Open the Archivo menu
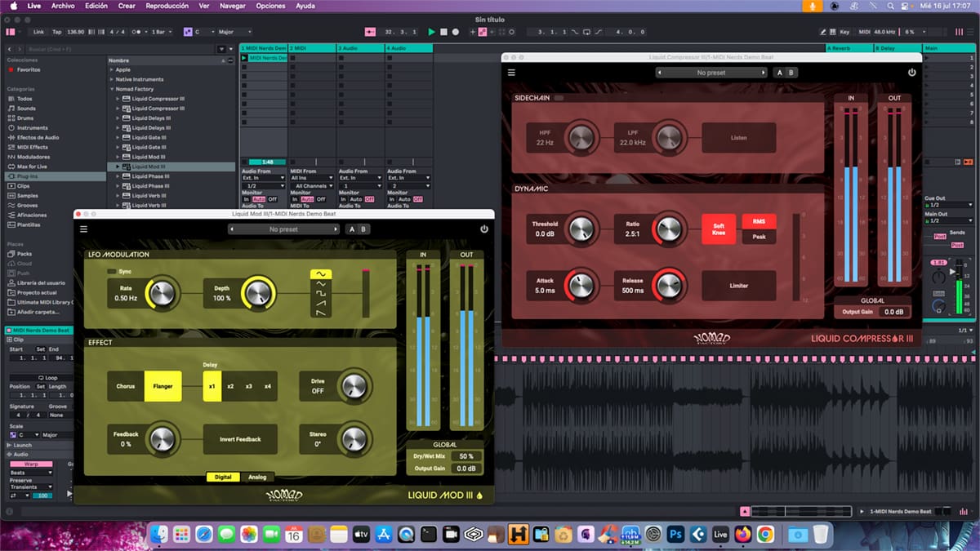 (x=63, y=6)
